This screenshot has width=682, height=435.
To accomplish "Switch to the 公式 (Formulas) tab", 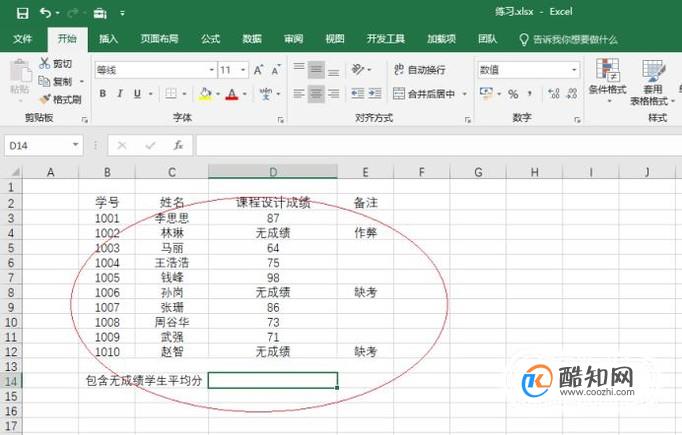I will point(211,39).
